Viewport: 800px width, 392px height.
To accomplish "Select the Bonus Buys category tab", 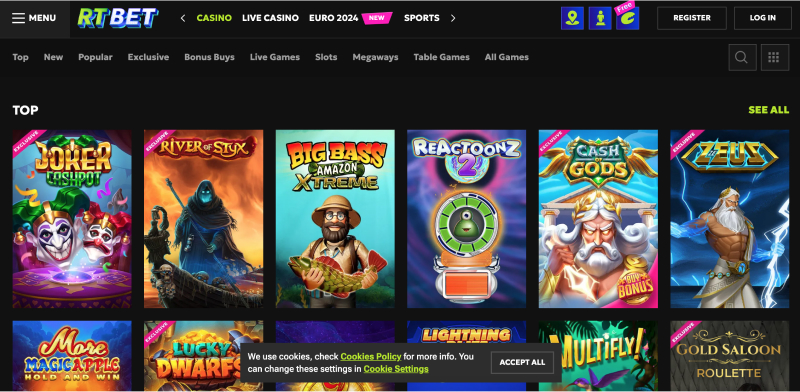I will (209, 57).
